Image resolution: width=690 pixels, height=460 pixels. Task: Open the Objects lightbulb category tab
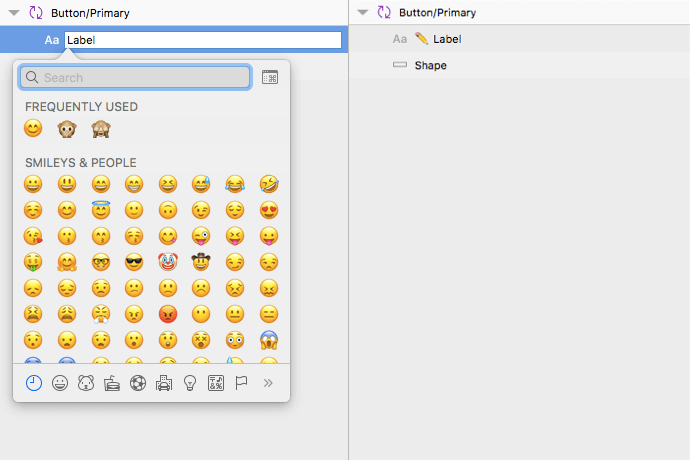(x=190, y=383)
